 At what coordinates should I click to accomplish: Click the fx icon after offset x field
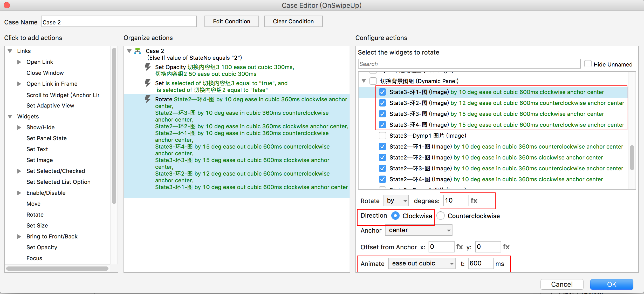(x=459, y=247)
